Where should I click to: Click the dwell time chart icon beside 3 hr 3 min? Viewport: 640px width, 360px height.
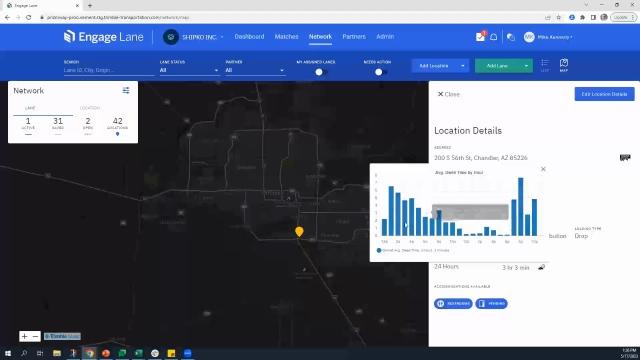[541, 267]
